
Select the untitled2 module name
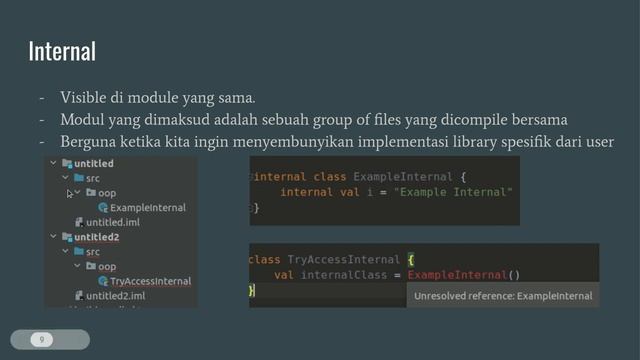point(96,237)
